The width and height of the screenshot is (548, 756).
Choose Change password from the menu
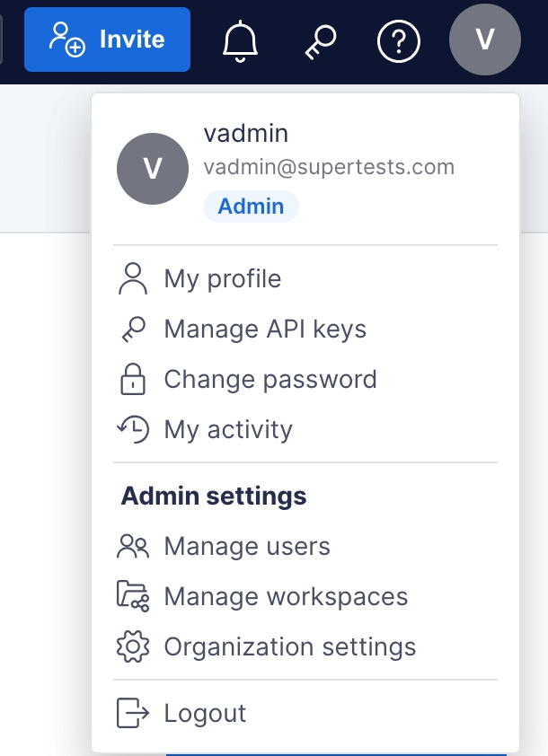pyautogui.click(x=270, y=380)
